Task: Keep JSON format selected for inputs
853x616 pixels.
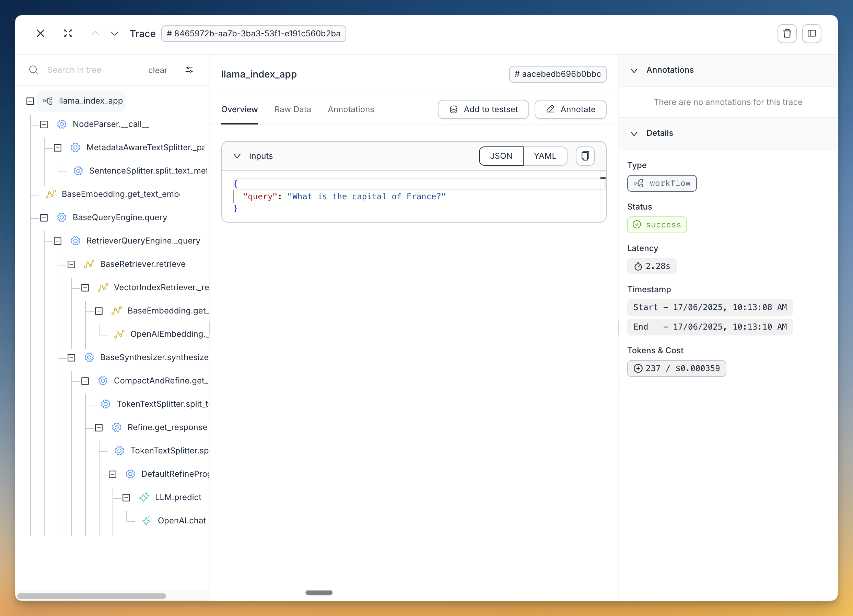Action: pyautogui.click(x=501, y=156)
